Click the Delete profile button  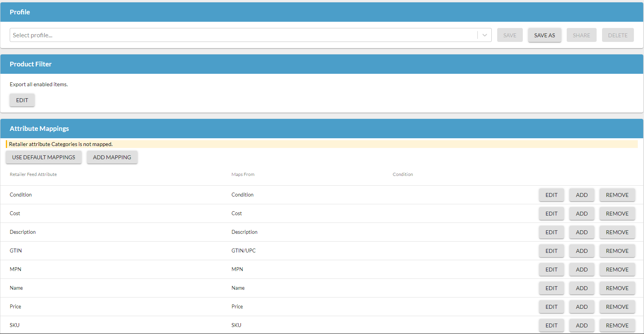[x=618, y=35]
